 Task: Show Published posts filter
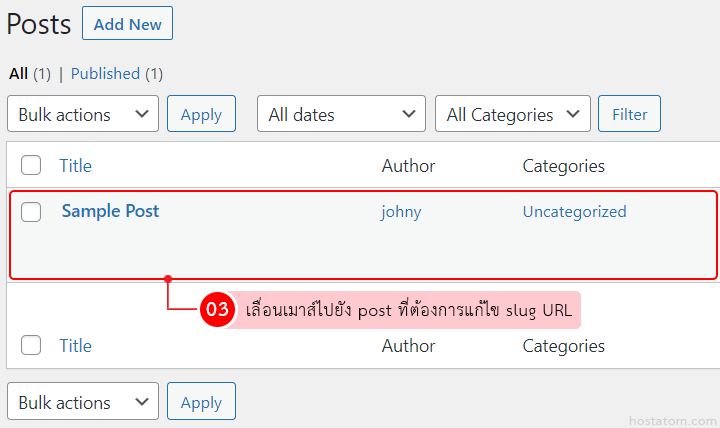(x=105, y=73)
